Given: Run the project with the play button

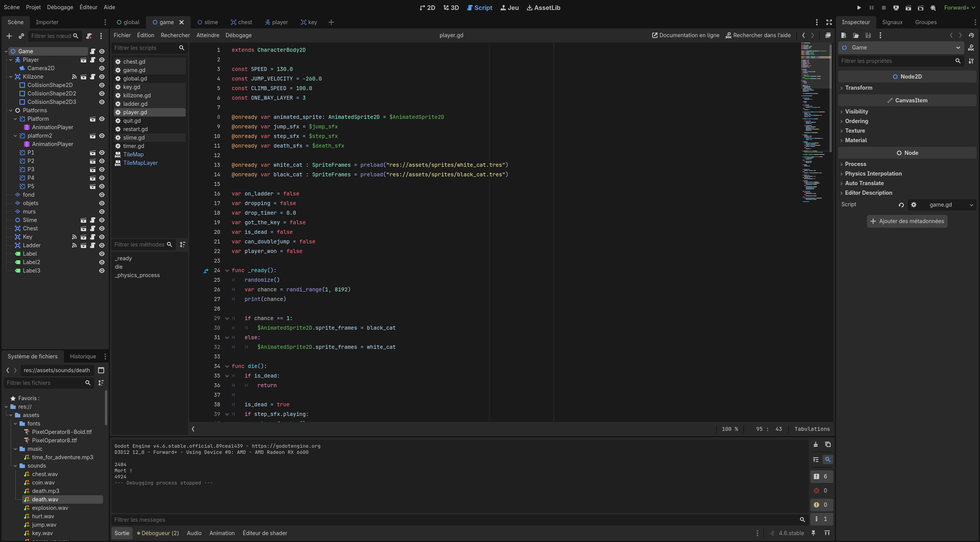Looking at the screenshot, I should click(x=859, y=8).
